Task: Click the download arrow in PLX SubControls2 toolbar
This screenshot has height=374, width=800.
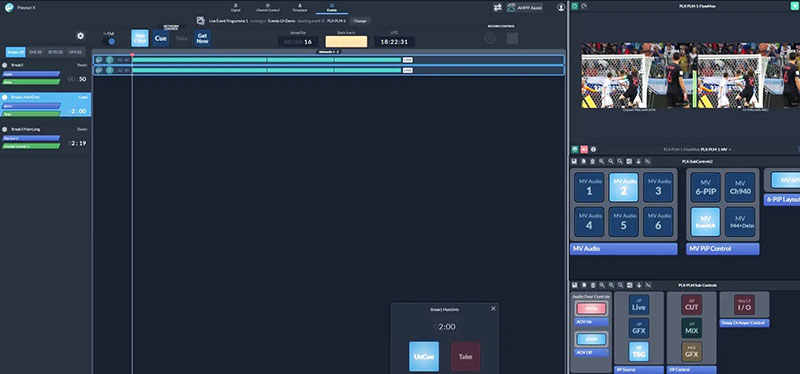Action: (638, 161)
